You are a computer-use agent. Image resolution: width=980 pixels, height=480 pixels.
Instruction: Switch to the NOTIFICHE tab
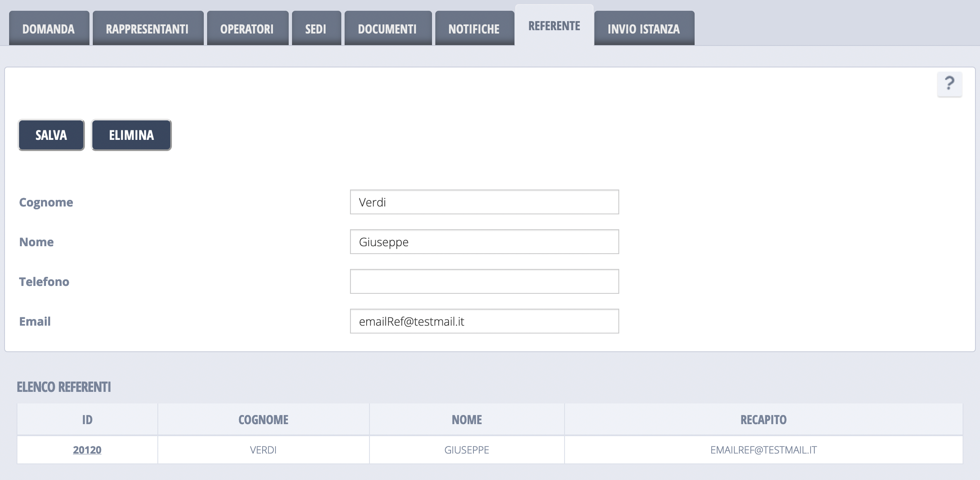click(474, 29)
